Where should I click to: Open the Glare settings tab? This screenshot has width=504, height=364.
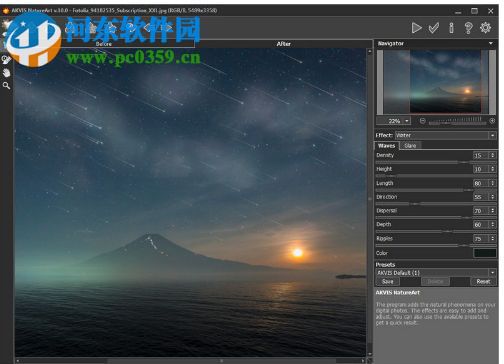[410, 146]
